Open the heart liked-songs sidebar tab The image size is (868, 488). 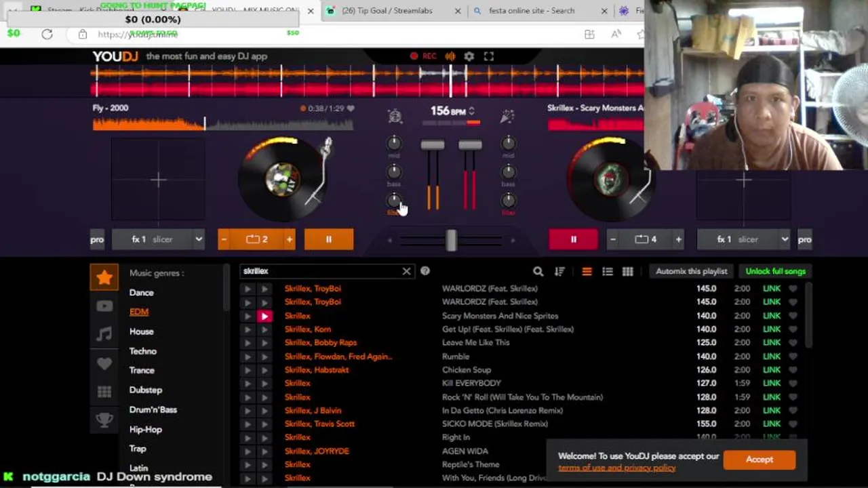(104, 363)
